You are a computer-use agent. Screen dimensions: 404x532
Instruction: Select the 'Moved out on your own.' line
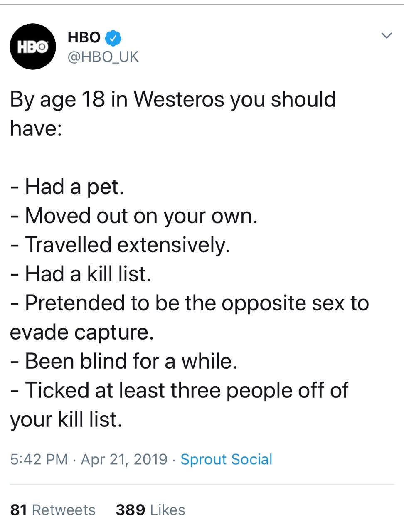(134, 216)
